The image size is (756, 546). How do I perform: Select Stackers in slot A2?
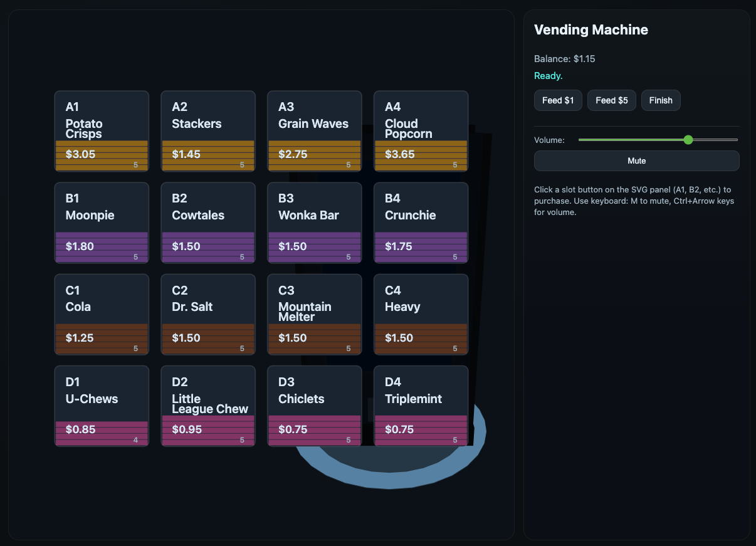pos(208,130)
